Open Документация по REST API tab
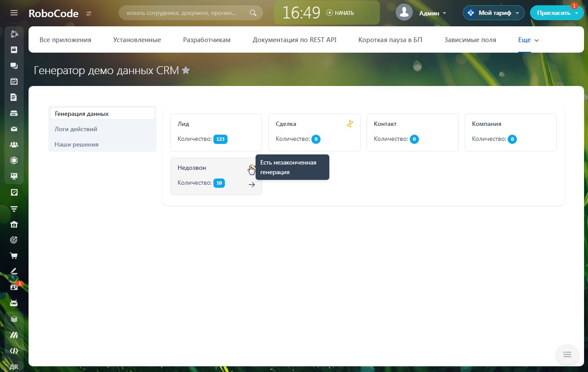 [x=295, y=40]
